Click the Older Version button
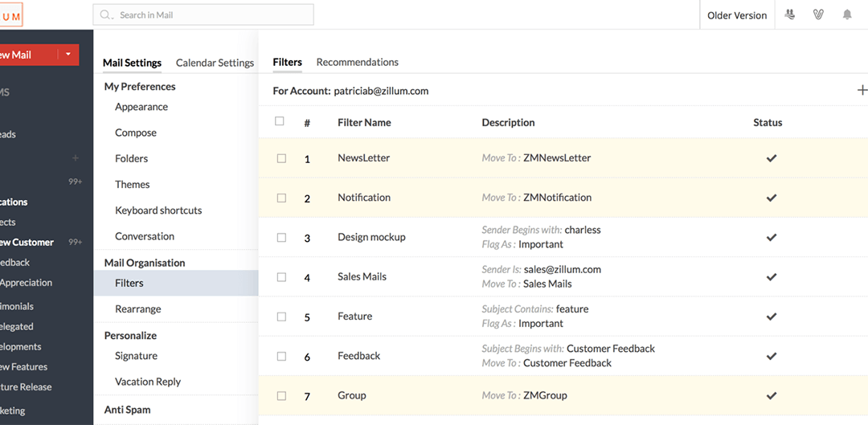868x425 pixels. click(737, 15)
